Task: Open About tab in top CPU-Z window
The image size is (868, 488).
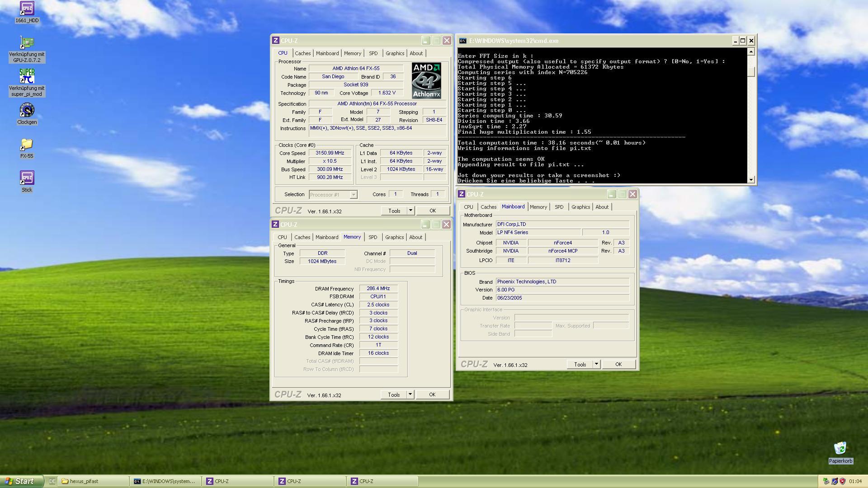Action: pyautogui.click(x=416, y=53)
